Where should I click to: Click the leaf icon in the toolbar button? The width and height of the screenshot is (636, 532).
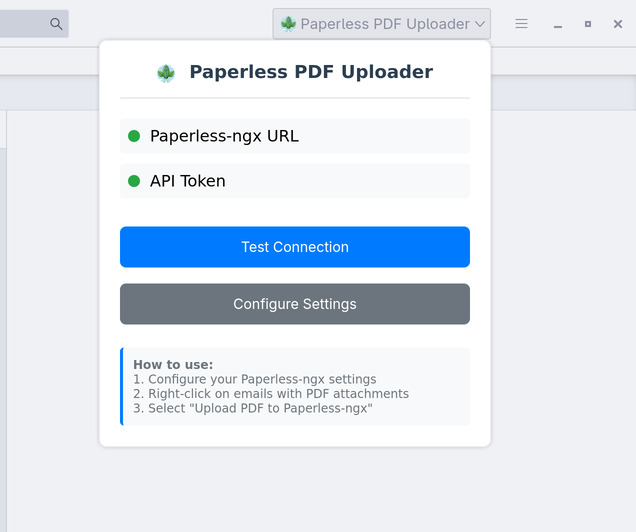(288, 24)
